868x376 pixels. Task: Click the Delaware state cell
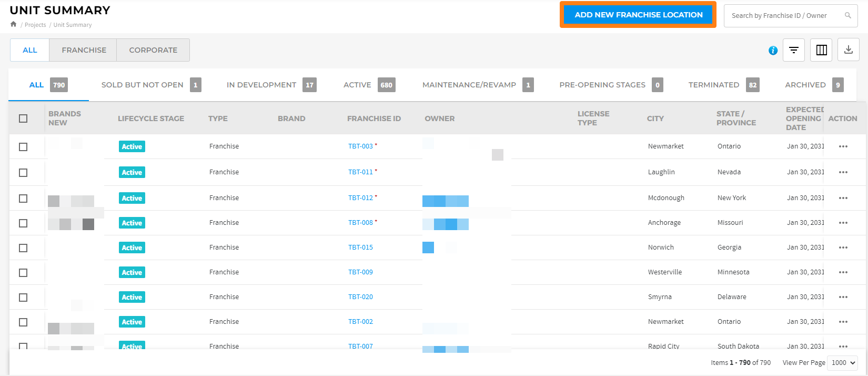coord(732,297)
